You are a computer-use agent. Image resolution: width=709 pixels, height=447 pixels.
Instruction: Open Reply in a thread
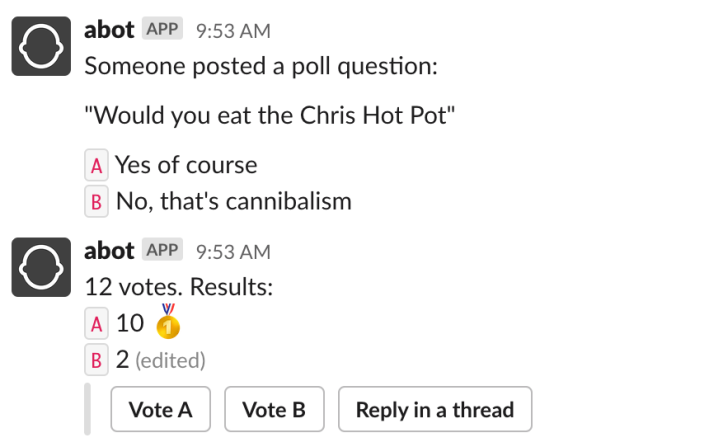coord(435,409)
